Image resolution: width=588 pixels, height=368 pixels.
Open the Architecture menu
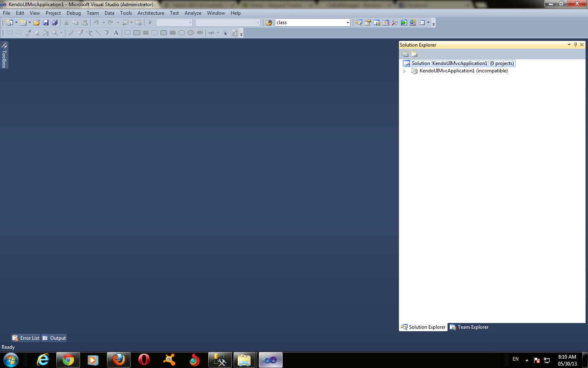click(151, 13)
